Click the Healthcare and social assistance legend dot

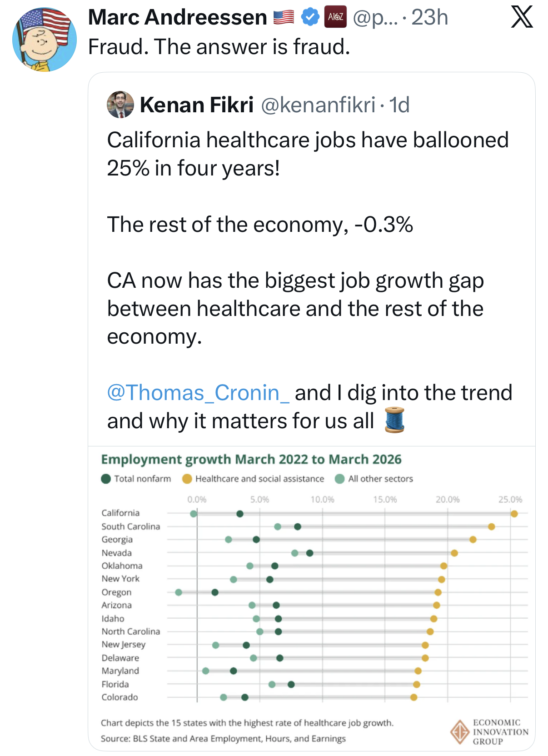(187, 479)
